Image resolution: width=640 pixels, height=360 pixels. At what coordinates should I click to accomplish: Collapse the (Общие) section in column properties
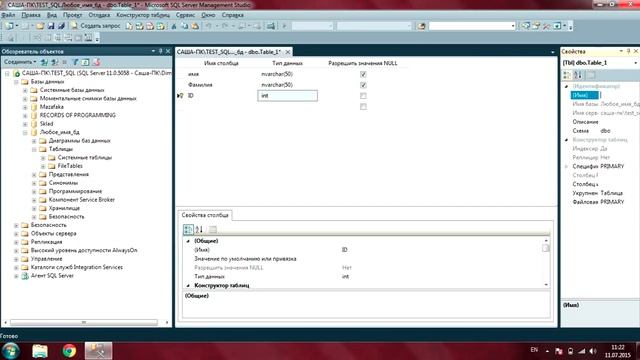[188, 241]
